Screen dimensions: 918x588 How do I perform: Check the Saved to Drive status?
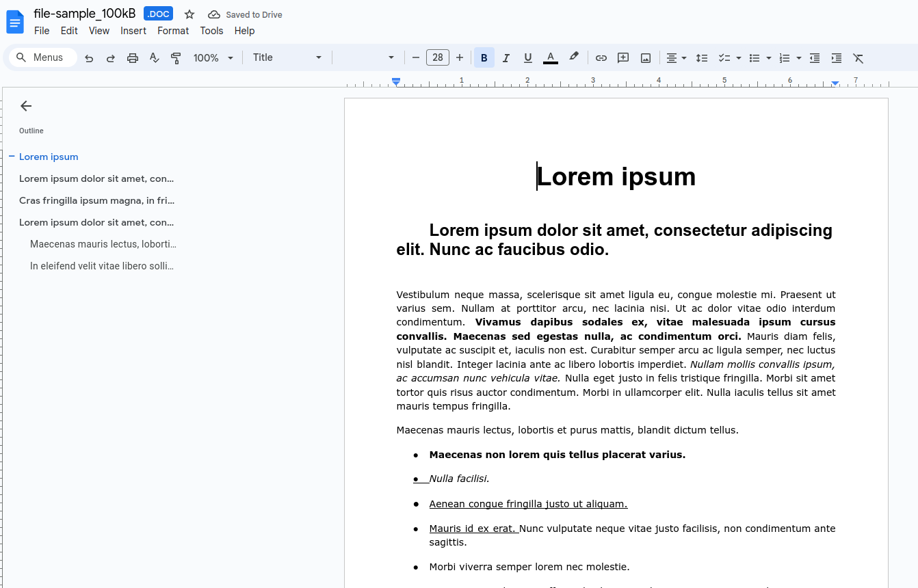click(245, 14)
